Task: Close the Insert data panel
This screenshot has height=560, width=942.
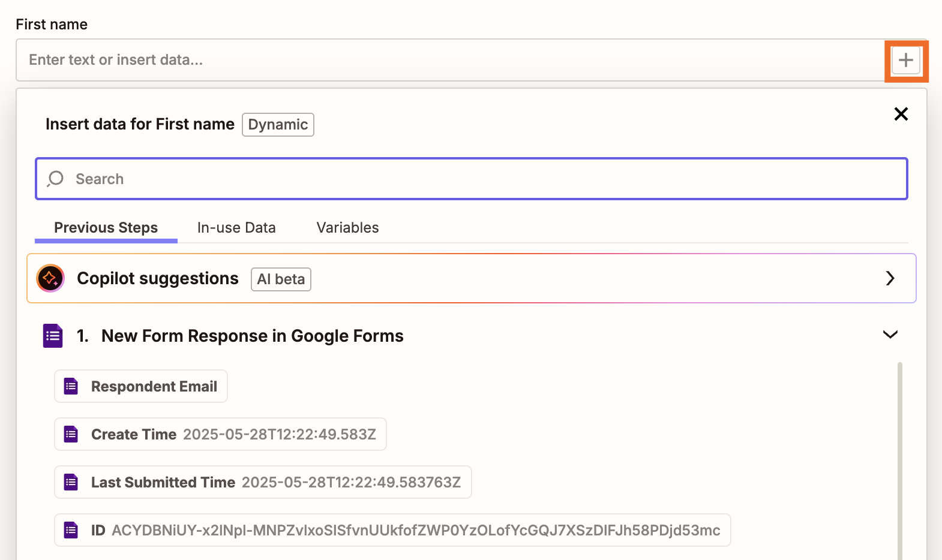Action: [x=901, y=114]
